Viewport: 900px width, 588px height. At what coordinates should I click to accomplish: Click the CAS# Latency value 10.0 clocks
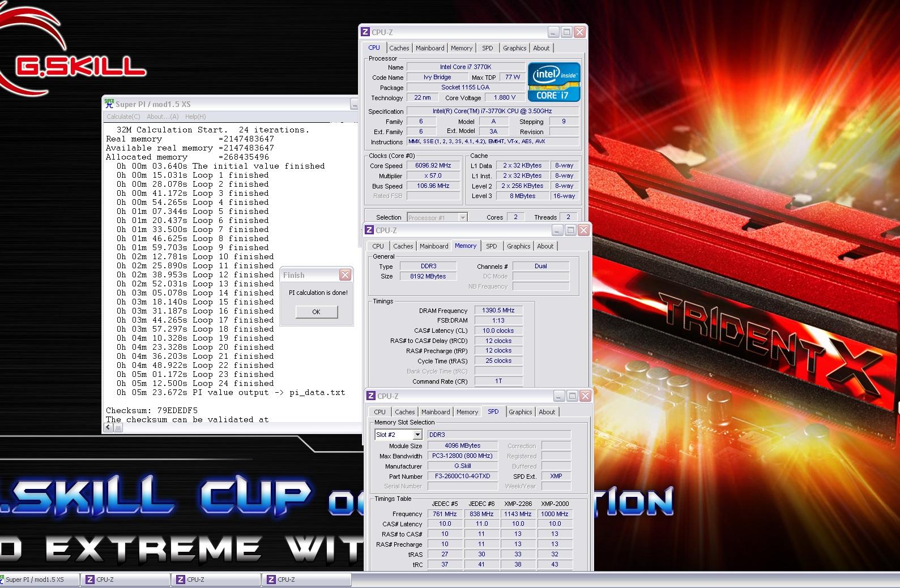(x=498, y=331)
